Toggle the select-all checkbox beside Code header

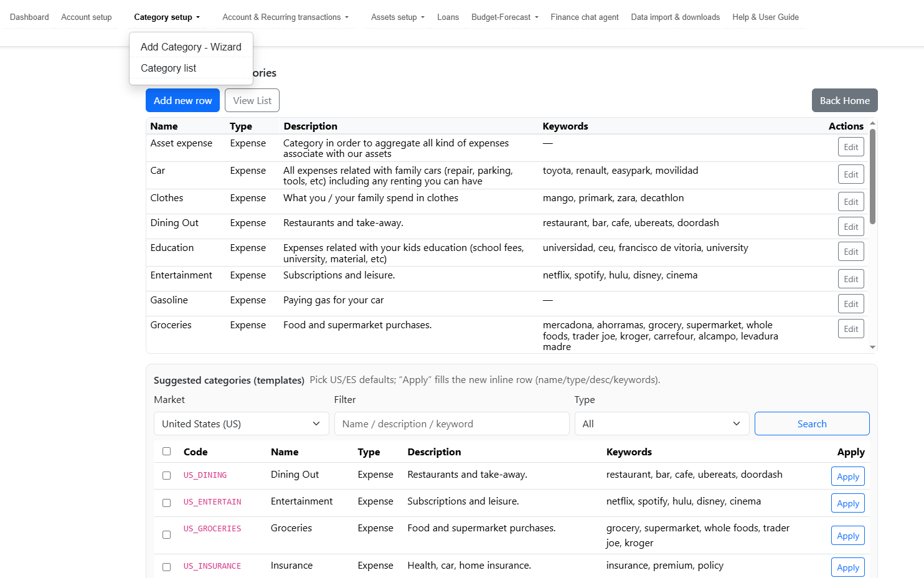[166, 451]
